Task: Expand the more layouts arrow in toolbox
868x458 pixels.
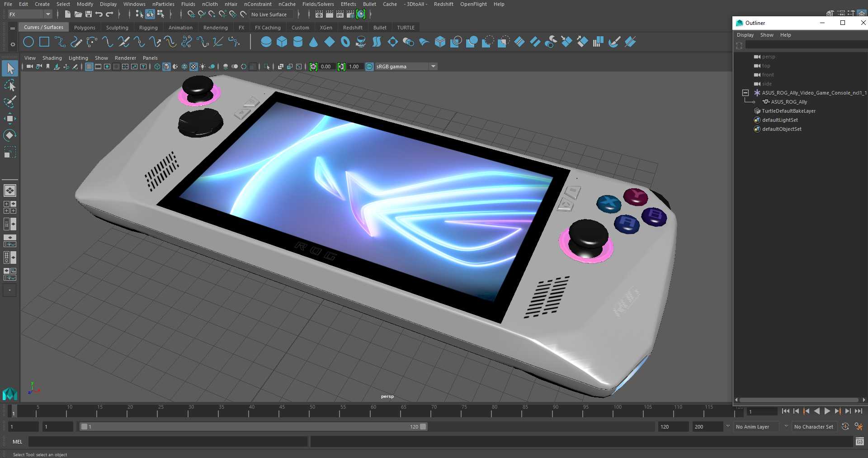Action: pyautogui.click(x=9, y=290)
